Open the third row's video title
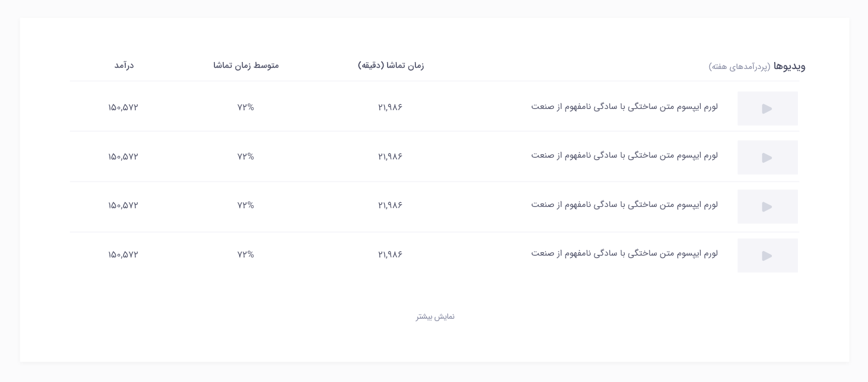Viewport: 868px width, 382px height. 625,205
